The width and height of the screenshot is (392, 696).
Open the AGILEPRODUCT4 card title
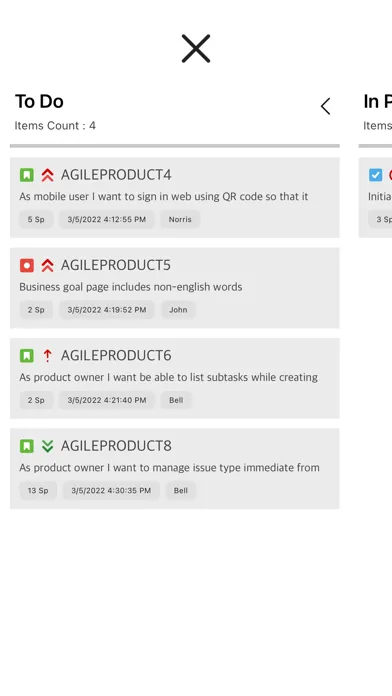point(116,175)
